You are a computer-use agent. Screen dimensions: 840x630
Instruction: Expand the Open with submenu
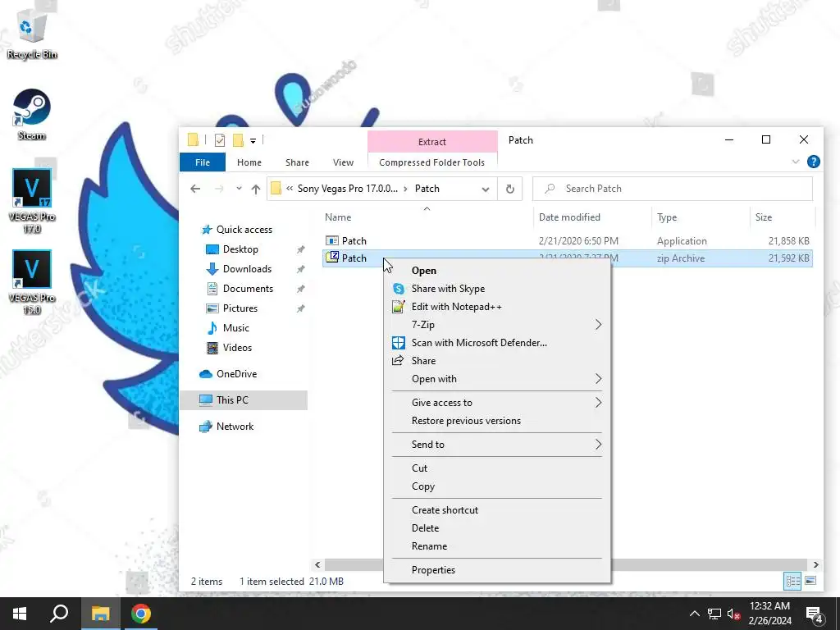(x=497, y=379)
